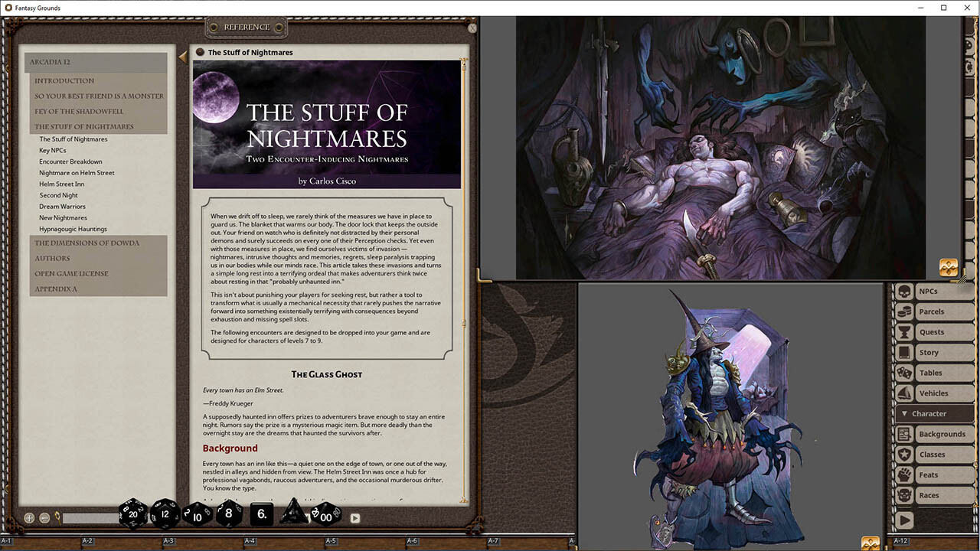The image size is (980, 551).
Task: Pick the d12 die
Action: [x=165, y=514]
